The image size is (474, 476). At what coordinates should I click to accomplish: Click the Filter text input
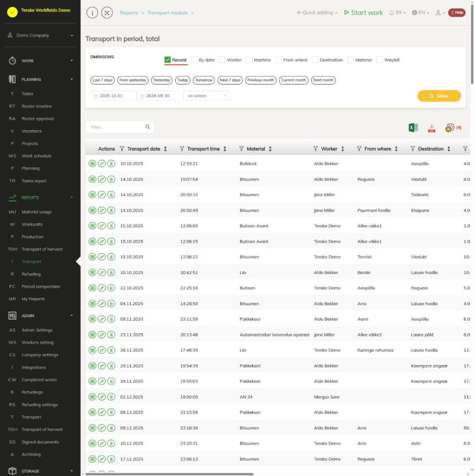coord(117,127)
